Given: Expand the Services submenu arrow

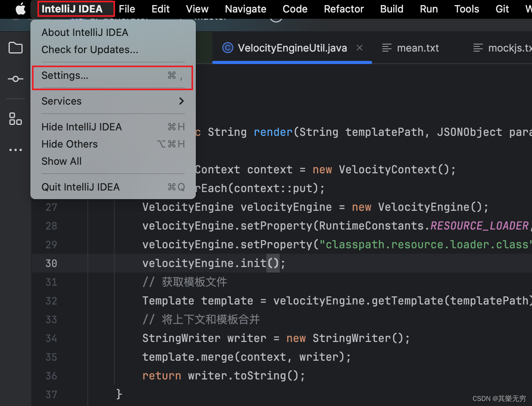Looking at the screenshot, I should pos(181,101).
